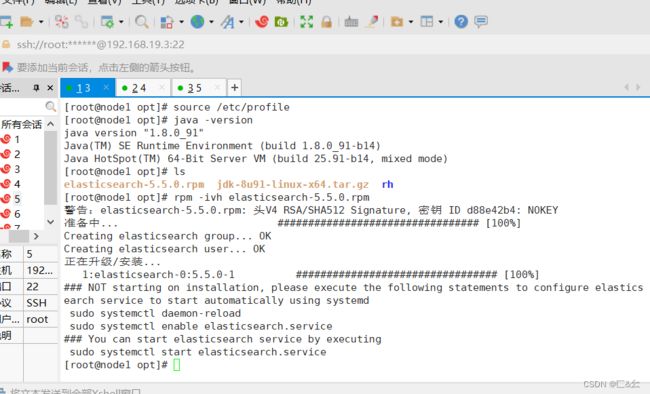Click the speech bubble feedback icon
The image size is (650, 394).
tap(481, 22)
